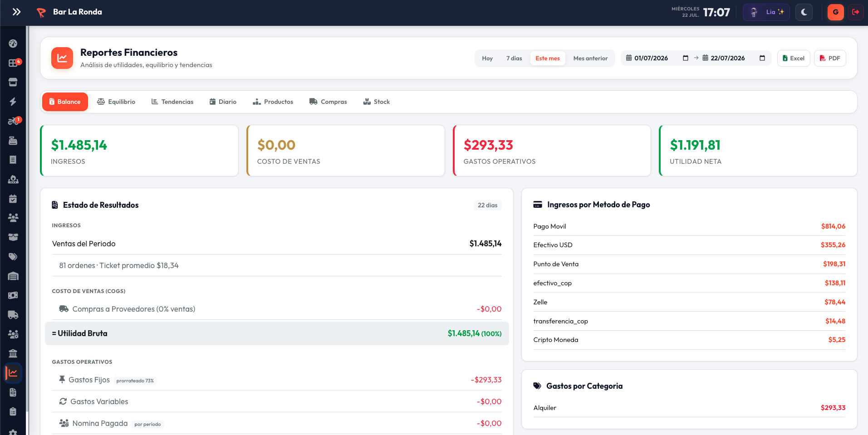Switch to the Equilibrio tab
The image size is (868, 435).
[116, 102]
